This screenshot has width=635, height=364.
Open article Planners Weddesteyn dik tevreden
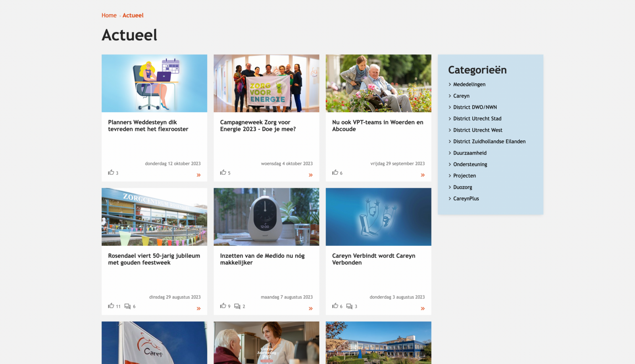click(x=148, y=126)
